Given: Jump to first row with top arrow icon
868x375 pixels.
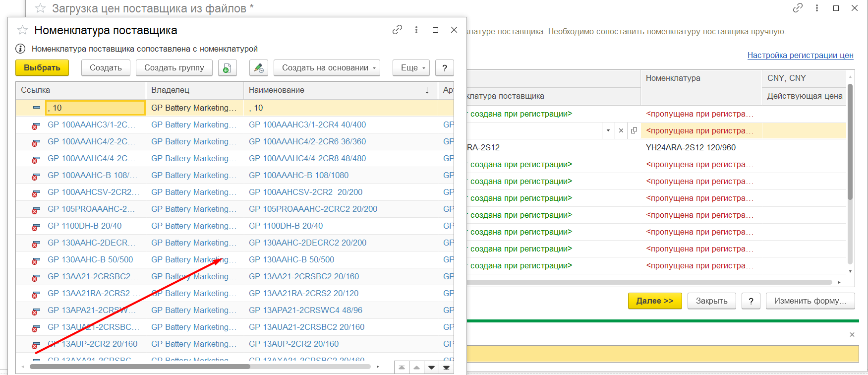Looking at the screenshot, I should click(402, 368).
